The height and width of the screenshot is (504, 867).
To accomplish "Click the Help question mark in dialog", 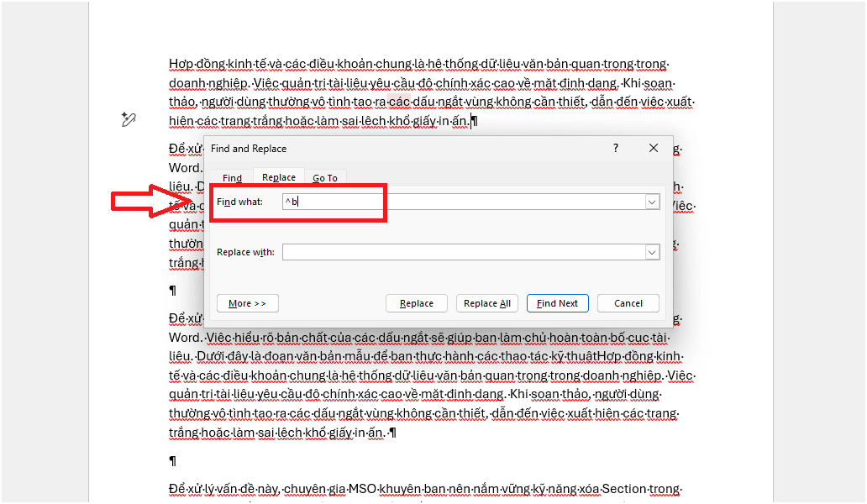I will 615,149.
